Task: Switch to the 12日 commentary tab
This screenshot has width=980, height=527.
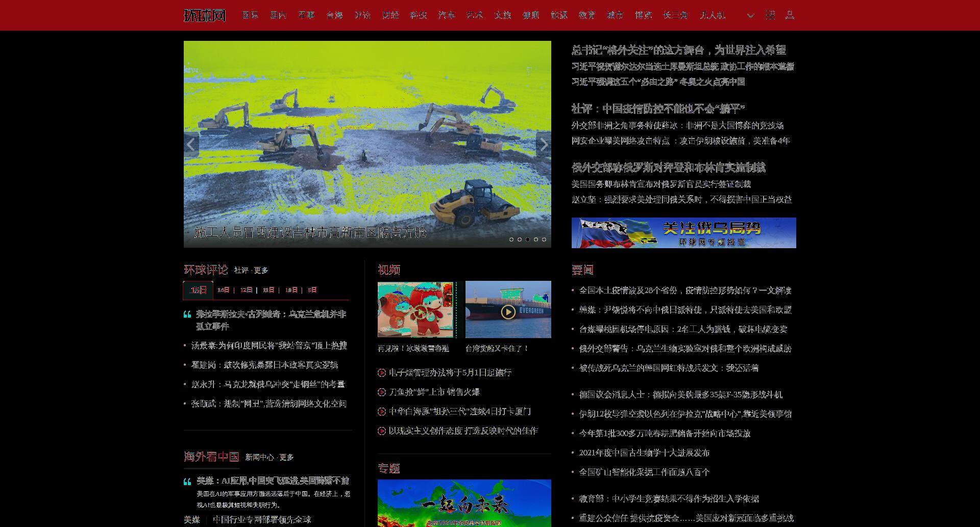Action: tap(246, 290)
